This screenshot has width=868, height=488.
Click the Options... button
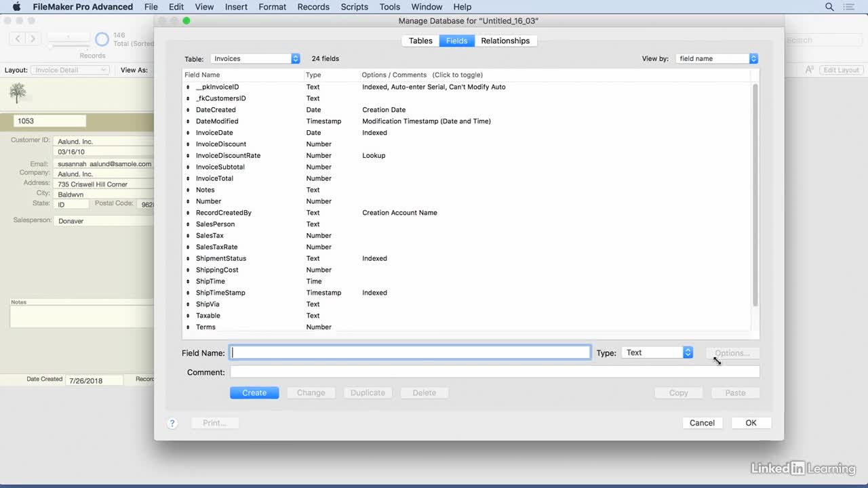pos(732,353)
